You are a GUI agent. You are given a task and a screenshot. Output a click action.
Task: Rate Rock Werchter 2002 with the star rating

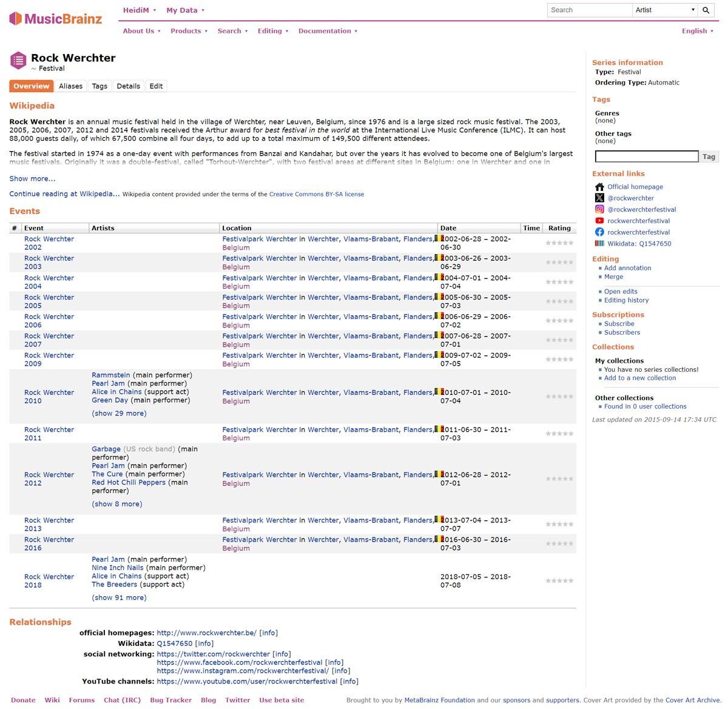click(559, 243)
